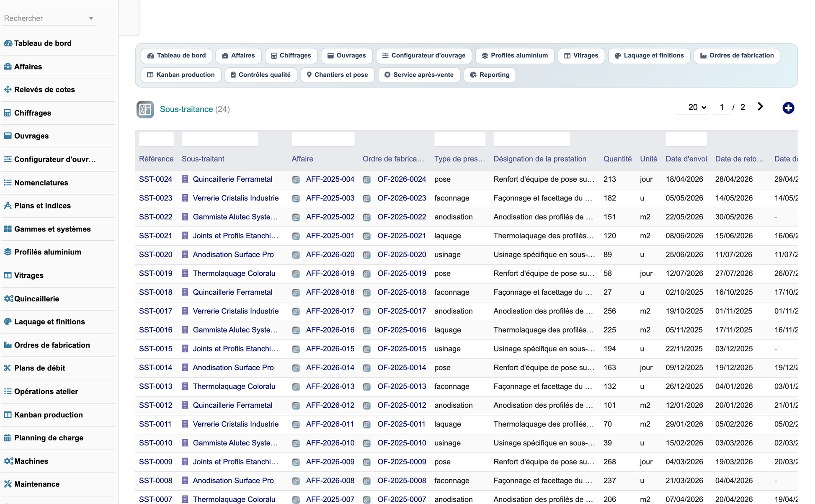Click the blue plus icon to add a record

[x=788, y=108]
